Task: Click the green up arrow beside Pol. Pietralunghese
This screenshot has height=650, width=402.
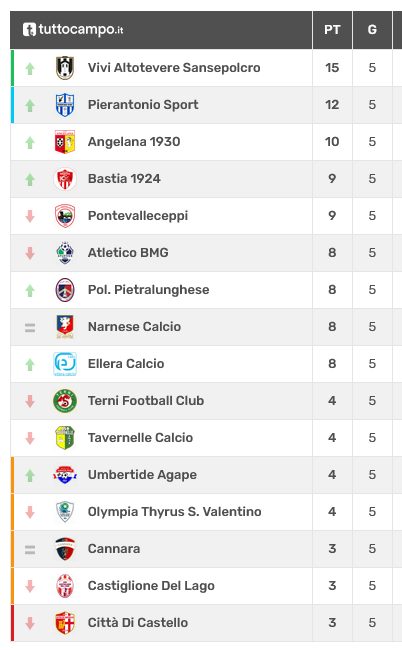Action: point(30,290)
